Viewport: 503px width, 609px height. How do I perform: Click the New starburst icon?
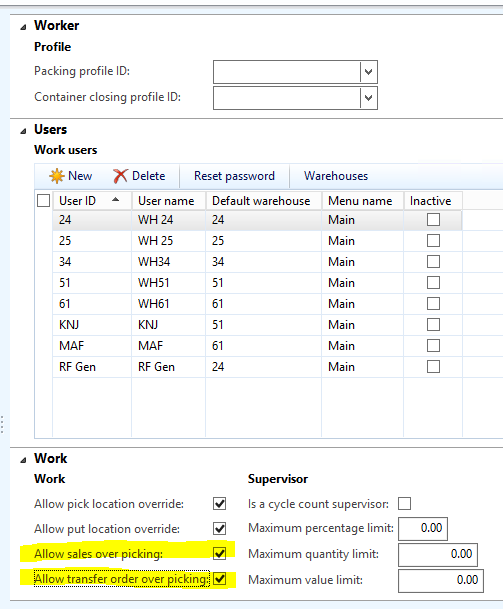(x=57, y=176)
